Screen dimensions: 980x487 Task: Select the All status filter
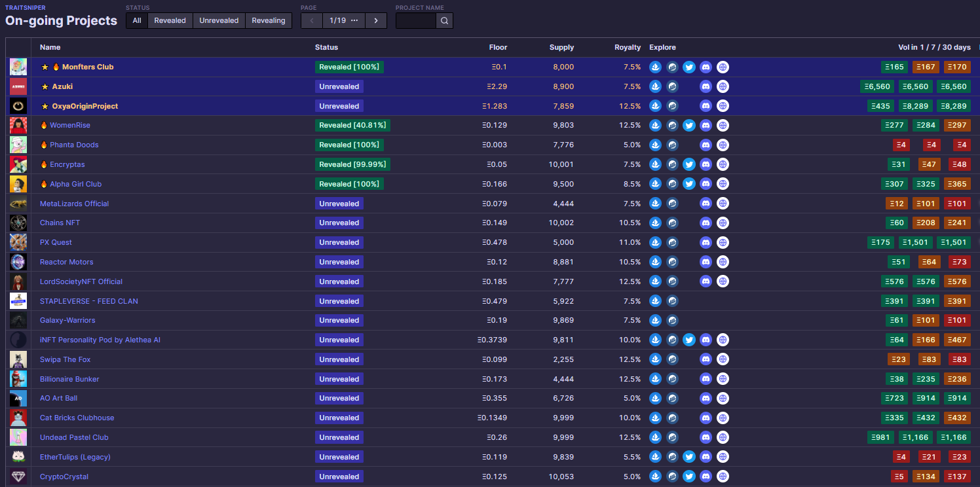coord(137,20)
